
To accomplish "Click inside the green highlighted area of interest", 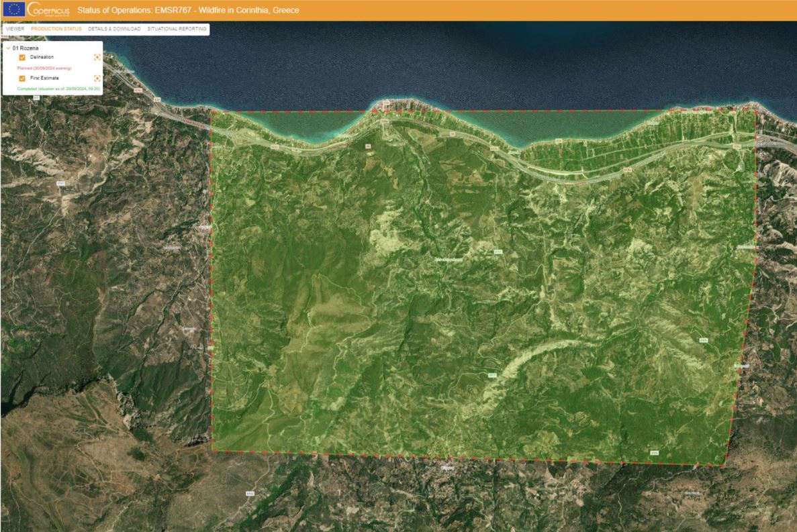I will pos(470,302).
